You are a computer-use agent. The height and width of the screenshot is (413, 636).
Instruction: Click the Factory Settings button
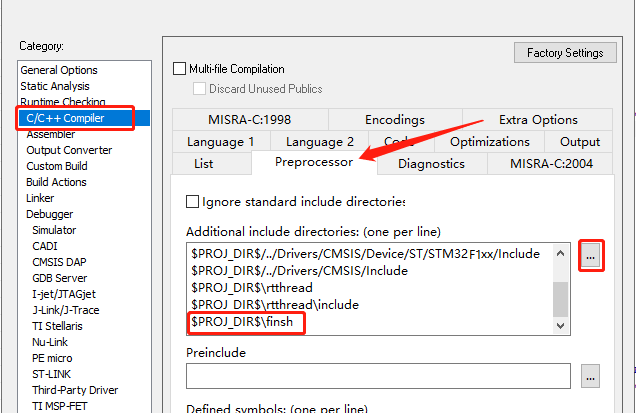[564, 53]
